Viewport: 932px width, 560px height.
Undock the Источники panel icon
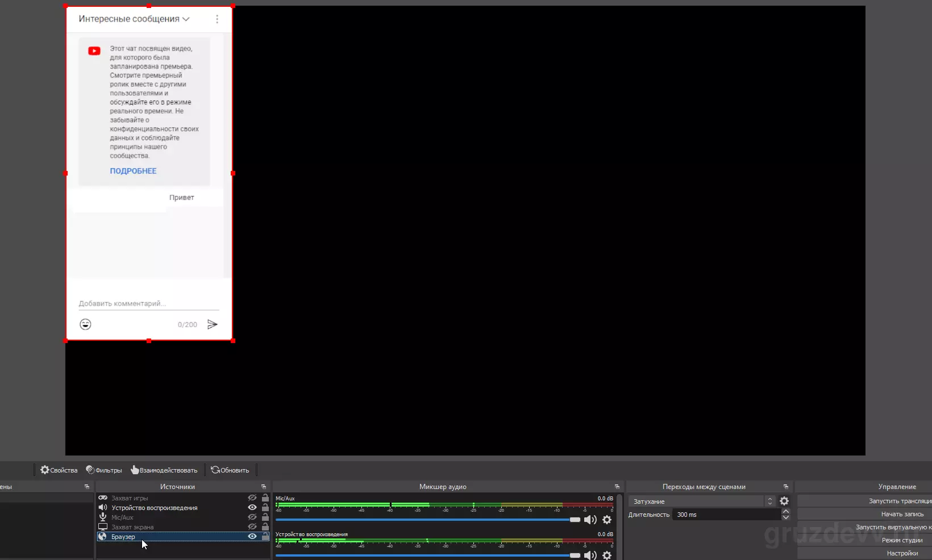click(x=263, y=487)
